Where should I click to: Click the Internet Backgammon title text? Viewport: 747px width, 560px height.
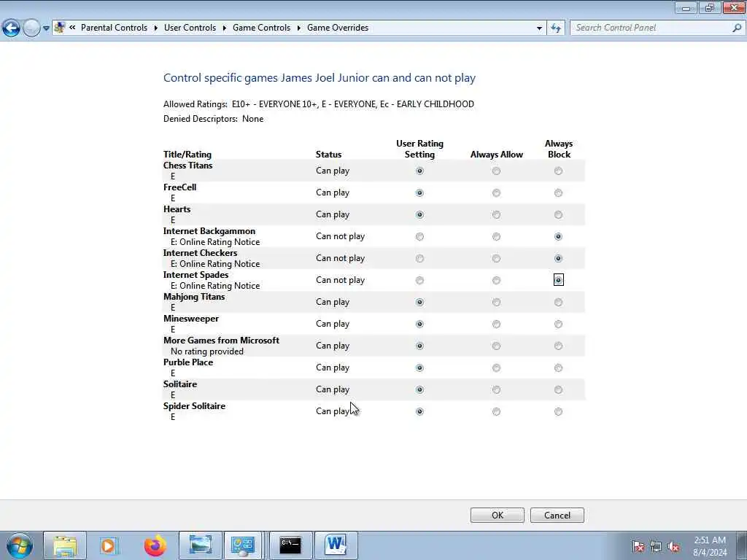pyautogui.click(x=209, y=231)
